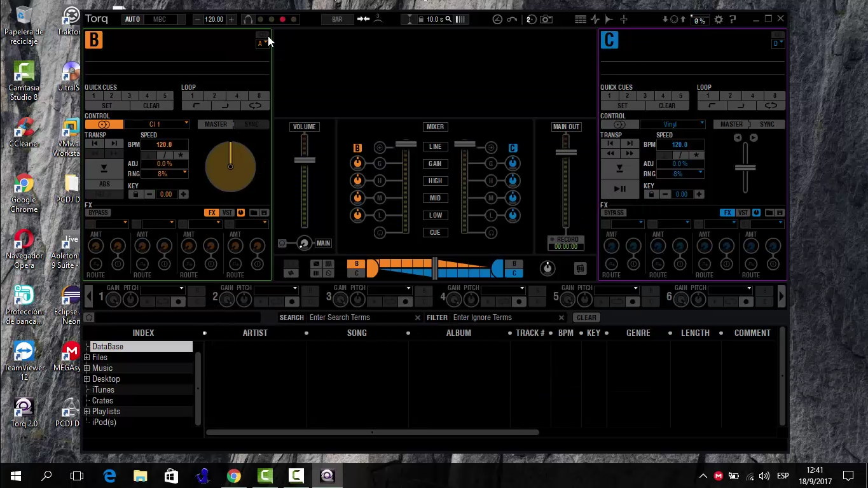This screenshot has width=868, height=488.
Task: Click the Search terms input field
Action: pyautogui.click(x=362, y=317)
